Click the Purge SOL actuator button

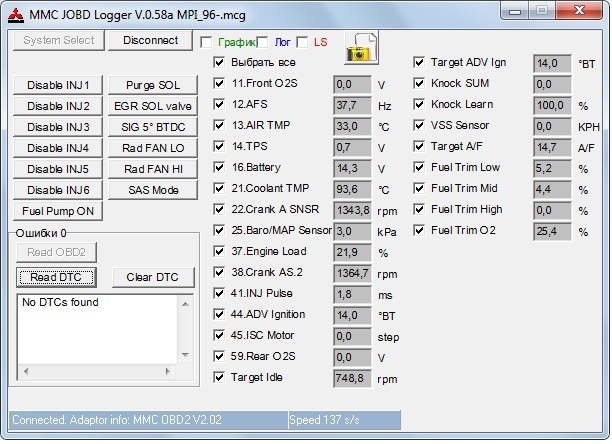pyautogui.click(x=153, y=85)
